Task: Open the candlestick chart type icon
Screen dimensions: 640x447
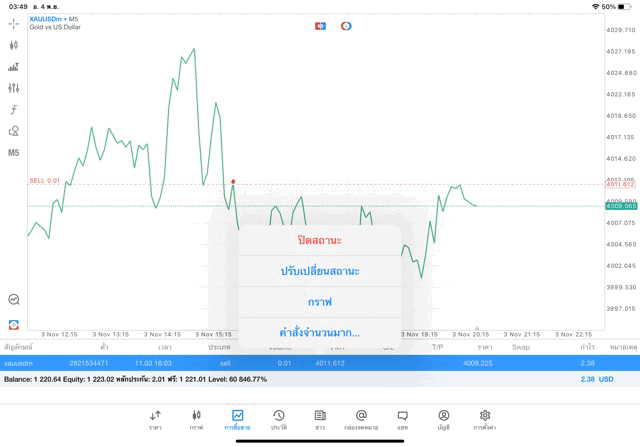Action: coord(14,45)
